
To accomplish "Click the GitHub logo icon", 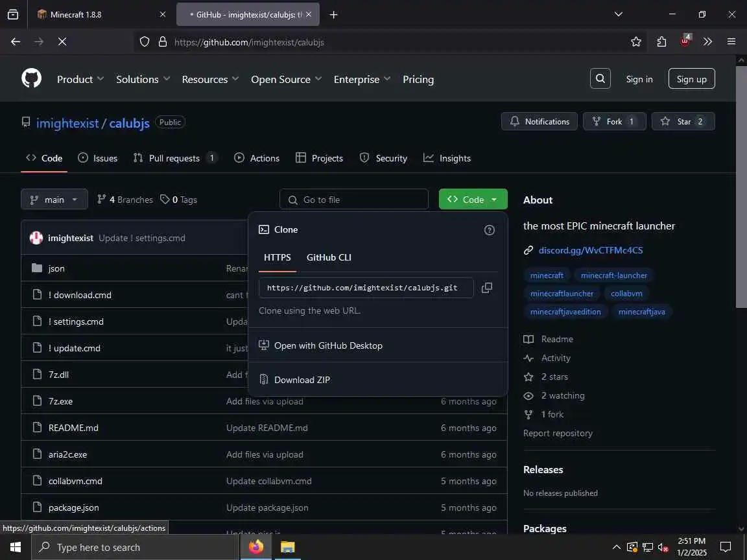I will tap(31, 78).
